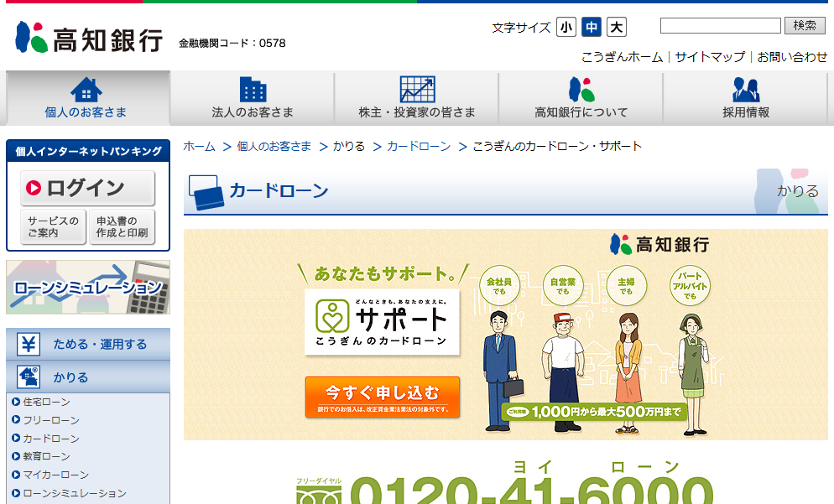
Task: Click the 会社員でも circle badge
Action: pyautogui.click(x=499, y=285)
